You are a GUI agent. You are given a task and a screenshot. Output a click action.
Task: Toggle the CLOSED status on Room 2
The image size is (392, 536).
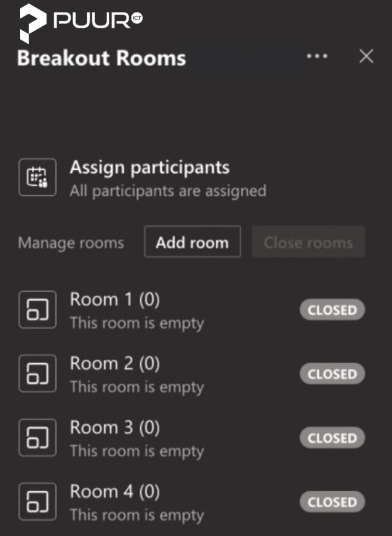[x=332, y=374]
